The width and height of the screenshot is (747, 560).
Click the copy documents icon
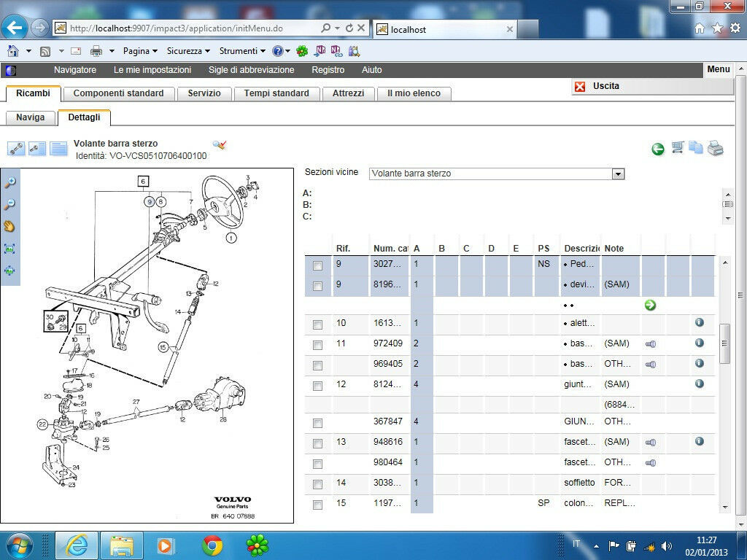(x=696, y=148)
